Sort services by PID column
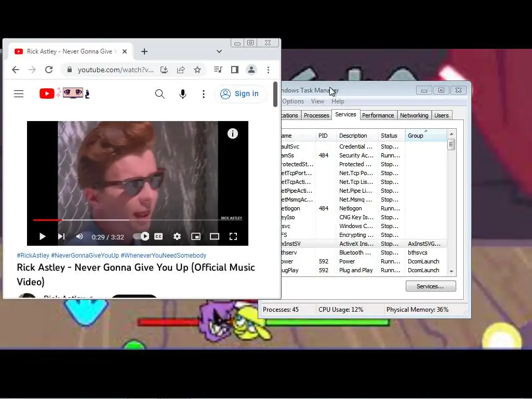 point(326,136)
